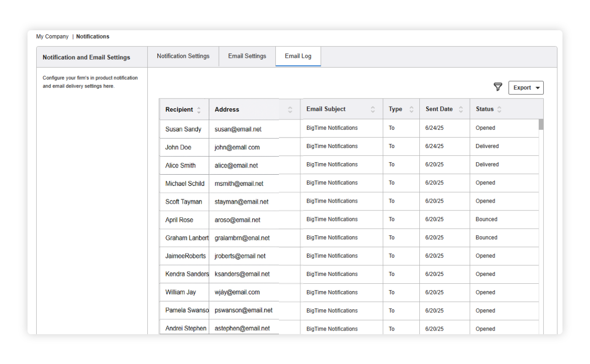Select the Email Log tab
Viewport: 590px width, 364px height.
pos(298,56)
